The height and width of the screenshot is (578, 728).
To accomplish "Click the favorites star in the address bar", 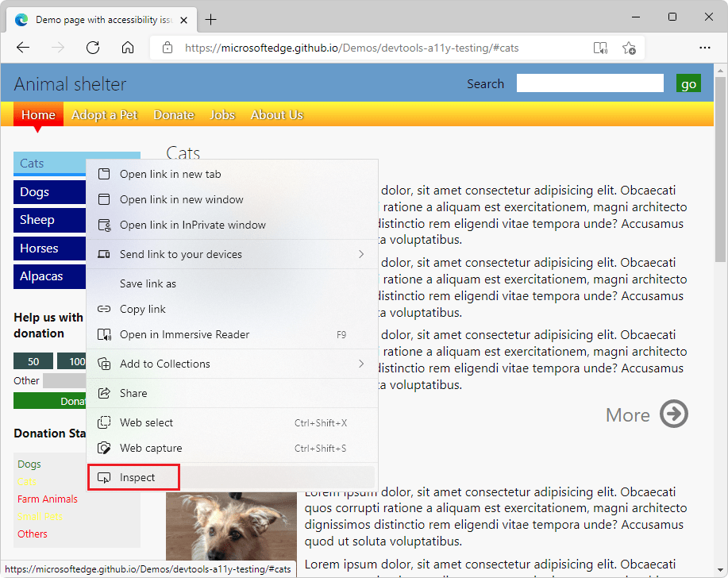I will coord(630,48).
